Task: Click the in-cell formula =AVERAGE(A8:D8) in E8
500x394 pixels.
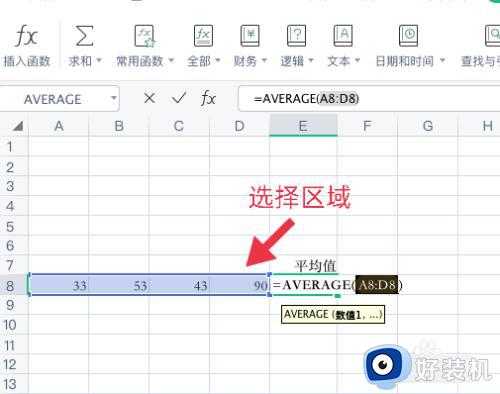Action: click(337, 285)
